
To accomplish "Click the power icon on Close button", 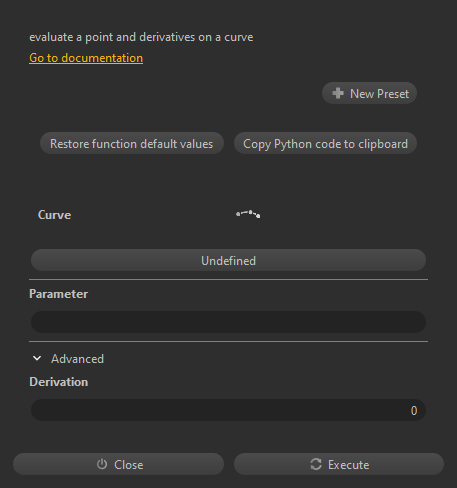I will coord(102,464).
